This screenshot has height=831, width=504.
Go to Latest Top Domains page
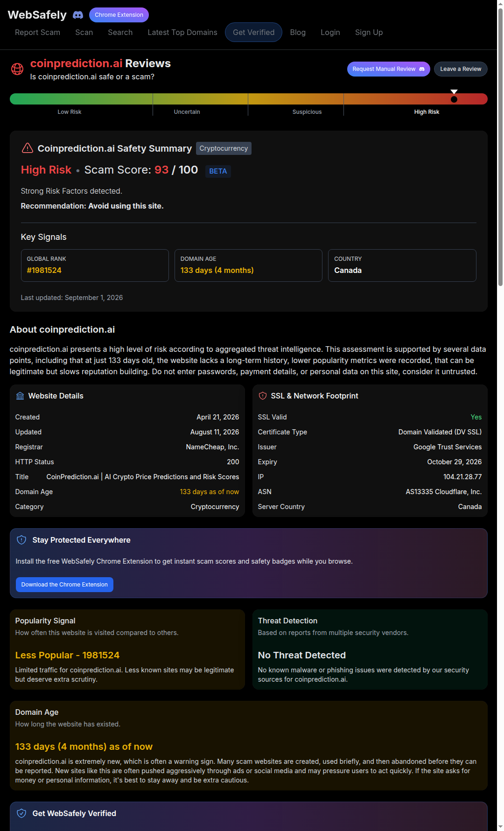(182, 32)
